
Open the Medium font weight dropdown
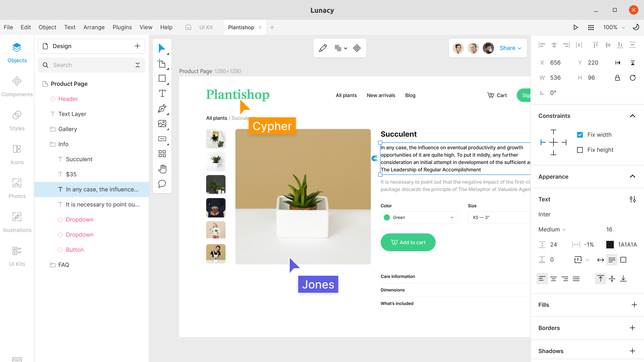[552, 230]
